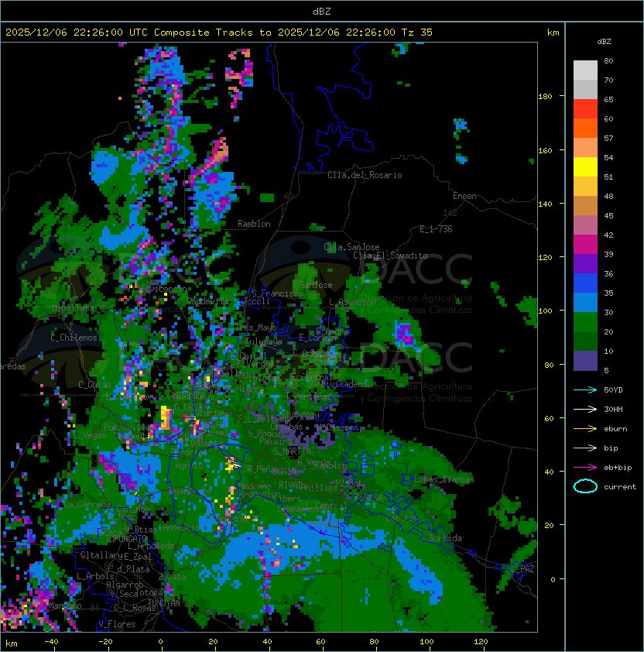Image resolution: width=644 pixels, height=652 pixels.
Task: Click the 'C_Chilenos' map label
Action: [74, 338]
